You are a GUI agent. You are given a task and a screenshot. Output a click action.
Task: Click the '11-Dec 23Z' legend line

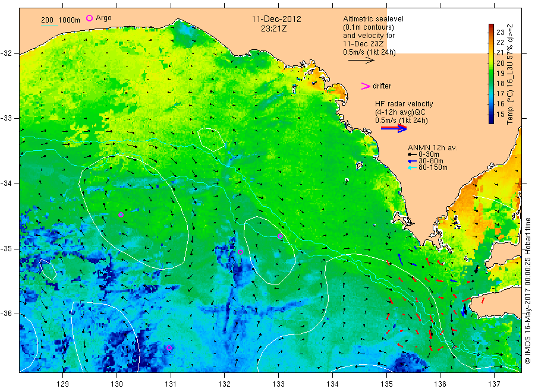pyautogui.click(x=363, y=44)
